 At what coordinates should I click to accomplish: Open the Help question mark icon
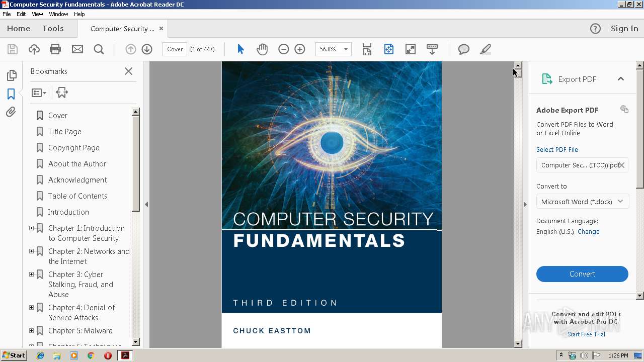[595, 29]
